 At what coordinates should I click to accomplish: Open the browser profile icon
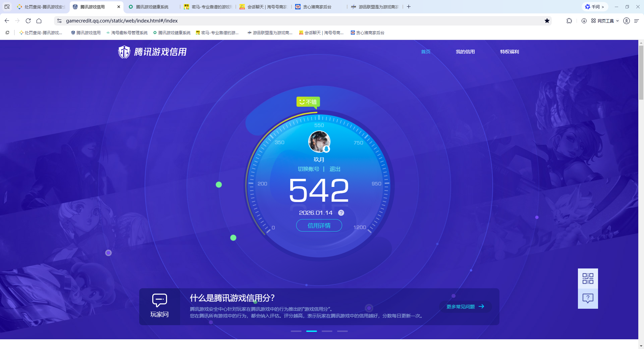(x=626, y=20)
